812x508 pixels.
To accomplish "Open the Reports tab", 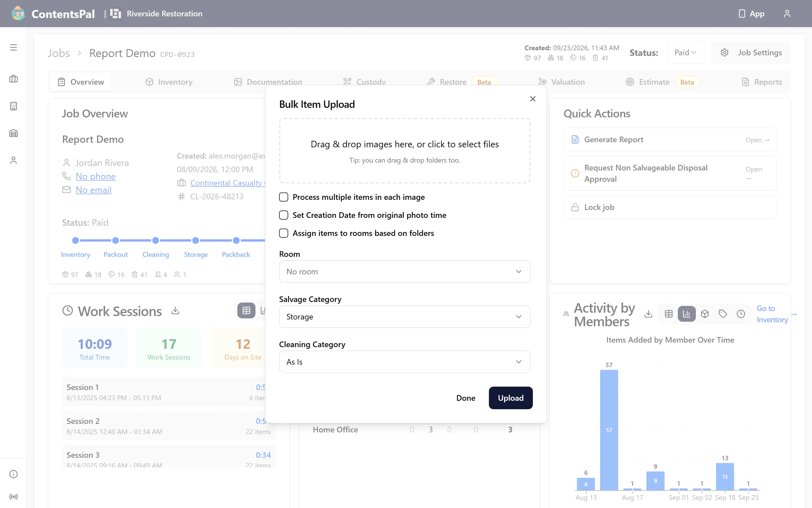I will 762,82.
